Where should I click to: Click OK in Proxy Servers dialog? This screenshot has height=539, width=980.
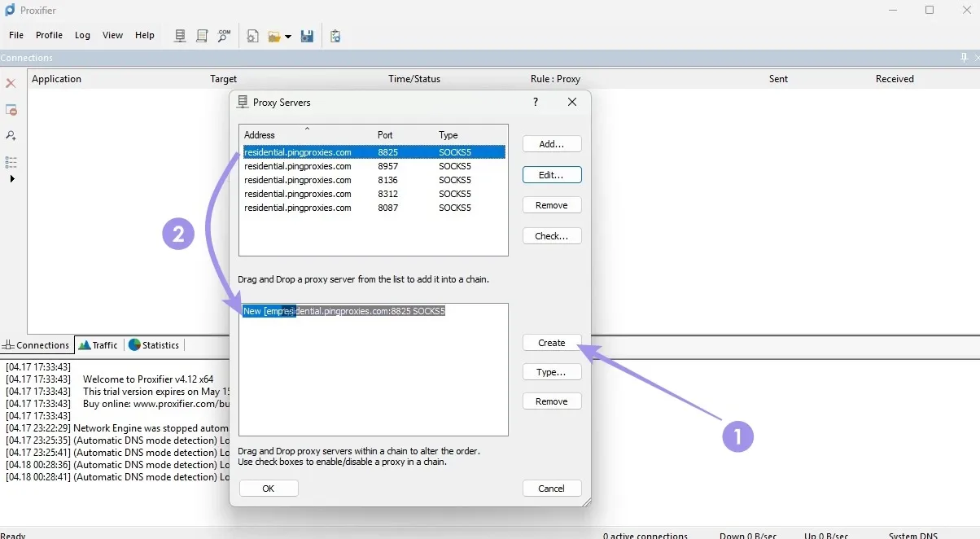coord(269,489)
